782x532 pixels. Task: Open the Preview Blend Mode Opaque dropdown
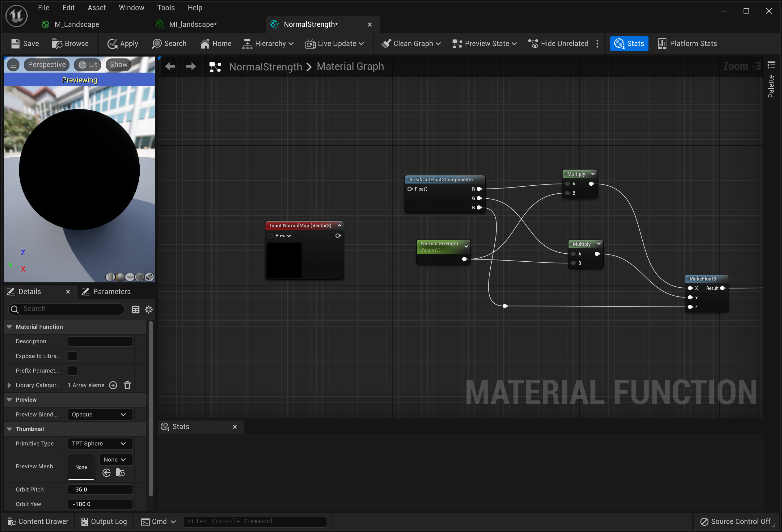(100, 415)
